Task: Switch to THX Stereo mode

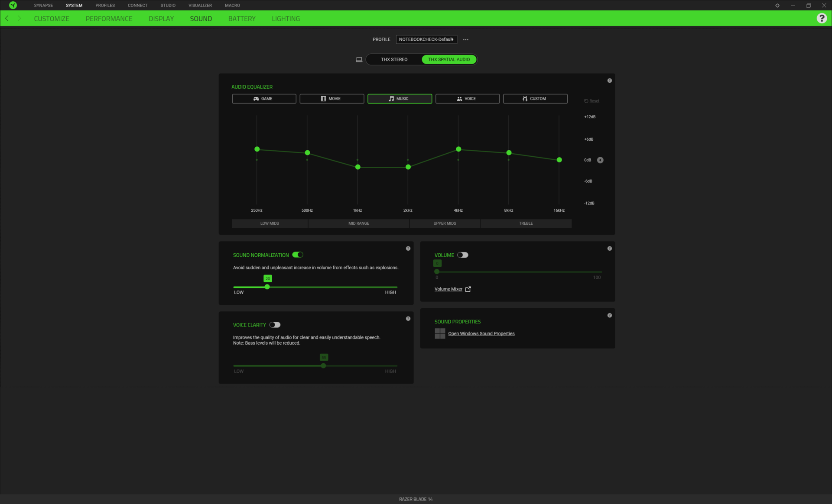Action: 394,60
